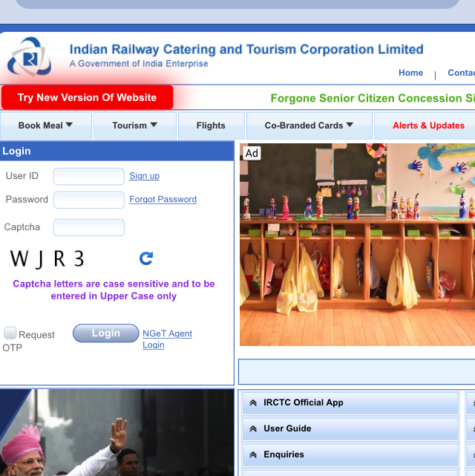Click the User ID input field
This screenshot has width=475, height=476.
coord(89,177)
